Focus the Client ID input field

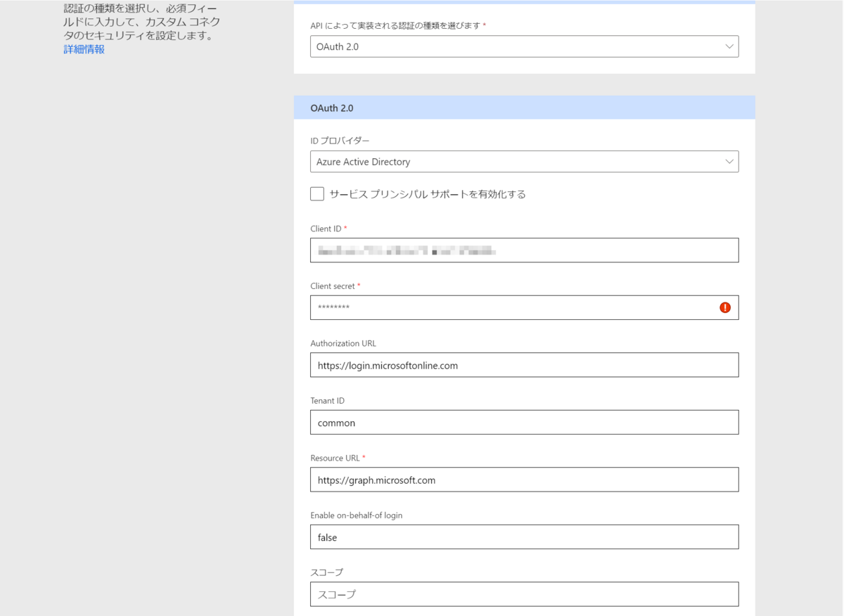coord(525,250)
